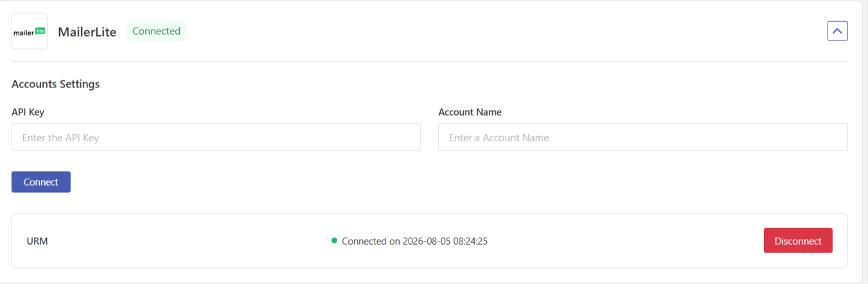
Task: Click the blue Connect button
Action: click(x=41, y=182)
